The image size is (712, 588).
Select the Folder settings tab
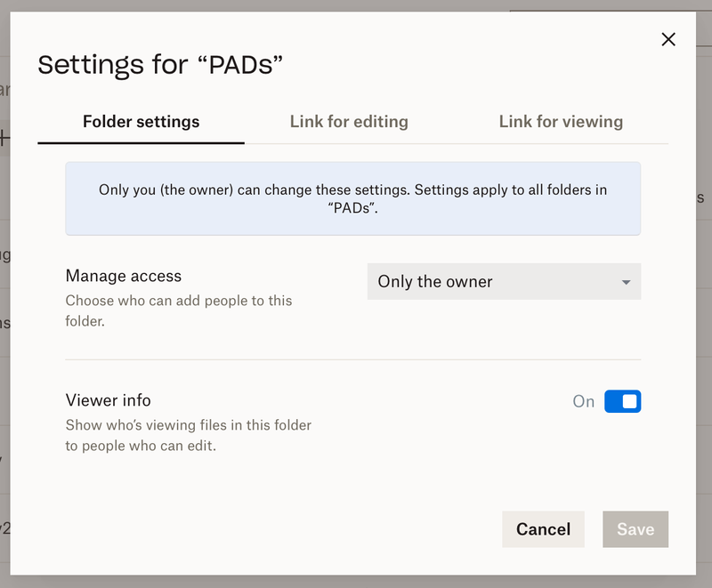pos(140,122)
